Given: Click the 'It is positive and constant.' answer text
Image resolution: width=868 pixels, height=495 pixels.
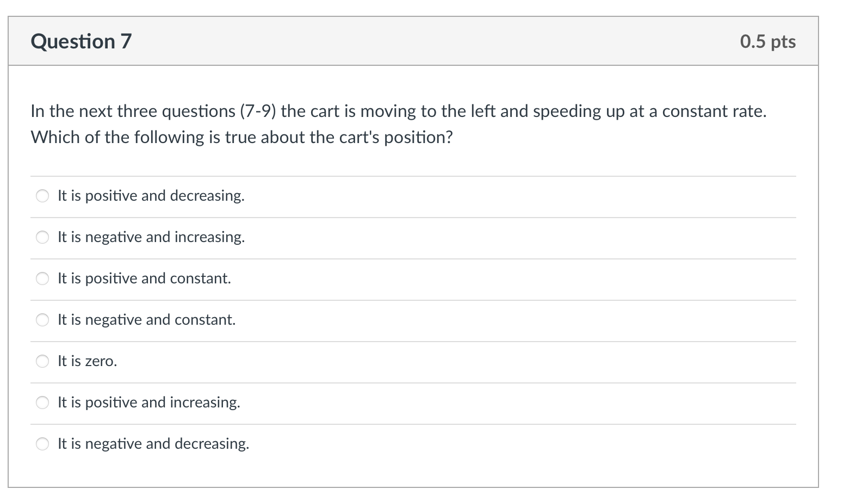Looking at the screenshot, I should pyautogui.click(x=144, y=279).
